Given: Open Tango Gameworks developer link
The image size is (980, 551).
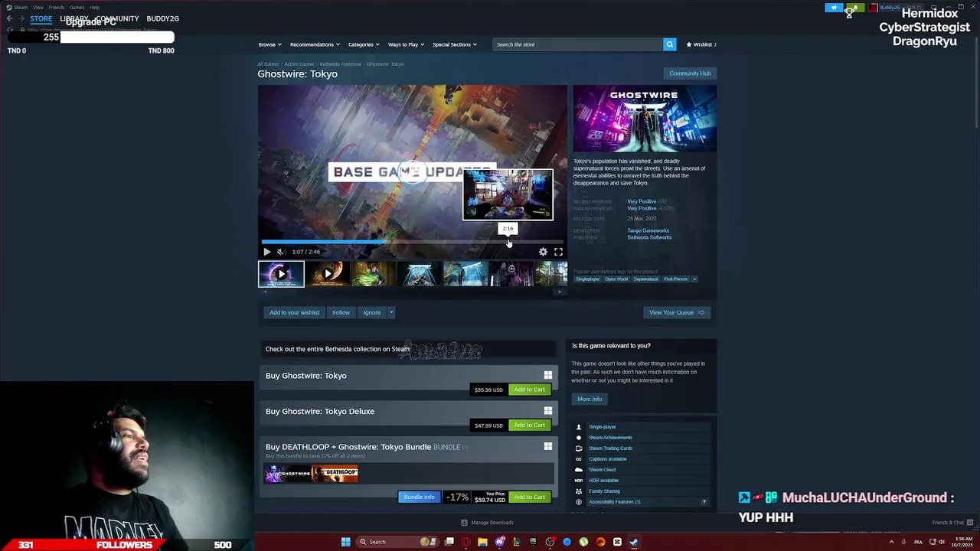Looking at the screenshot, I should click(648, 230).
